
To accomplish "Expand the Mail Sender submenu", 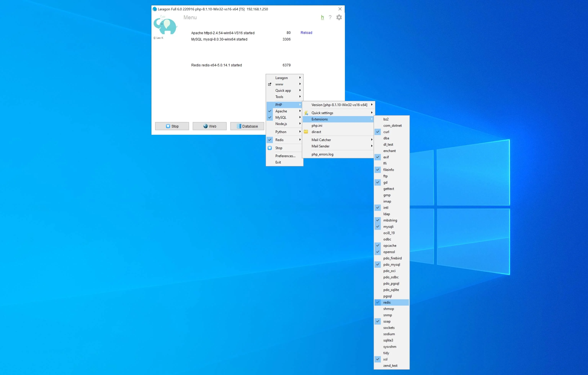I will pos(338,146).
